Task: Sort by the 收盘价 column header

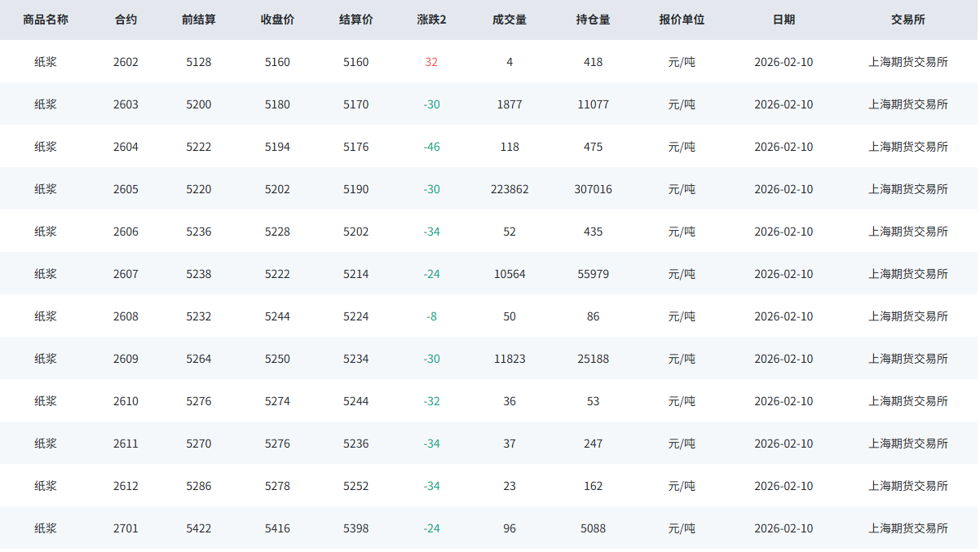Action: pos(277,20)
